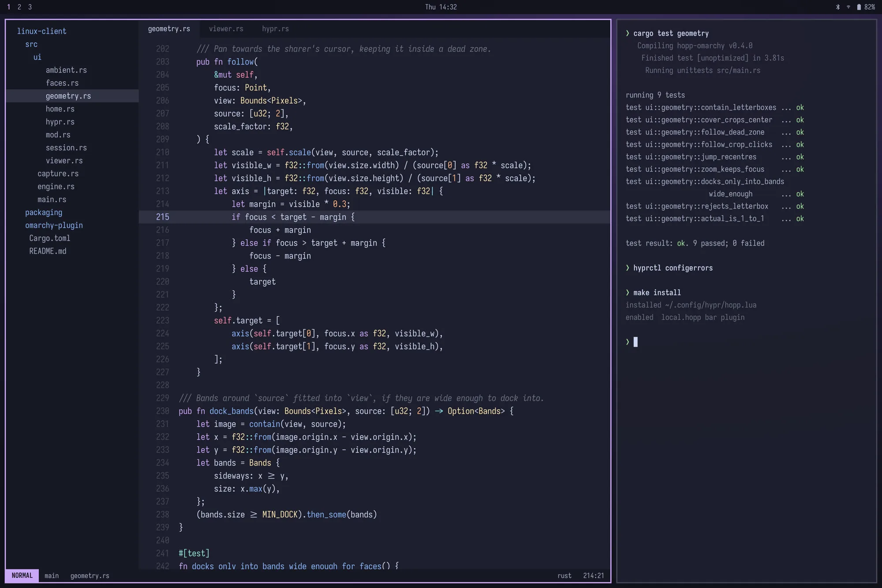
Task: Switch to workspace 2
Action: coord(19,7)
